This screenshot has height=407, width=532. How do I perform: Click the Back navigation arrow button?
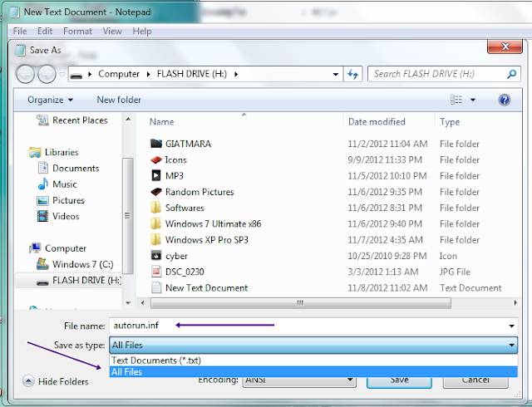pos(25,74)
